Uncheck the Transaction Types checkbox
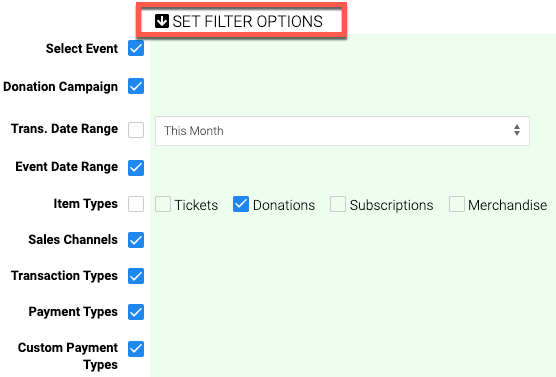This screenshot has height=377, width=556. [136, 276]
